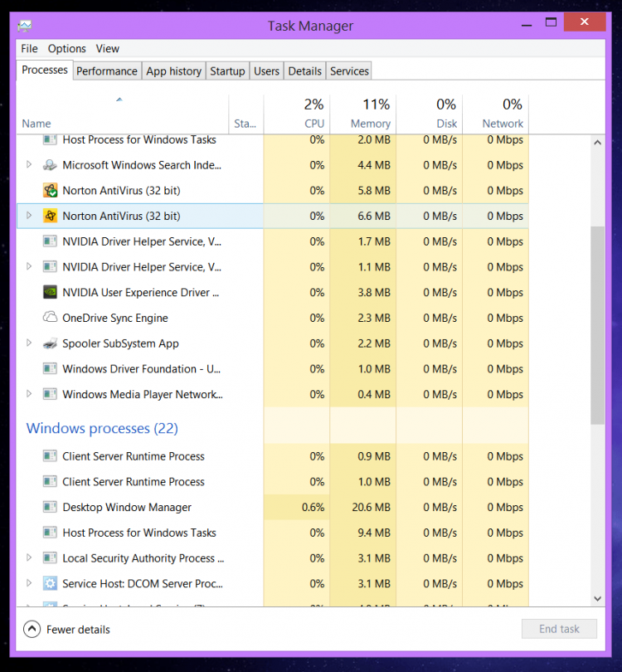Sort by the Disk column header
The height and width of the screenshot is (672, 622).
[x=430, y=114]
